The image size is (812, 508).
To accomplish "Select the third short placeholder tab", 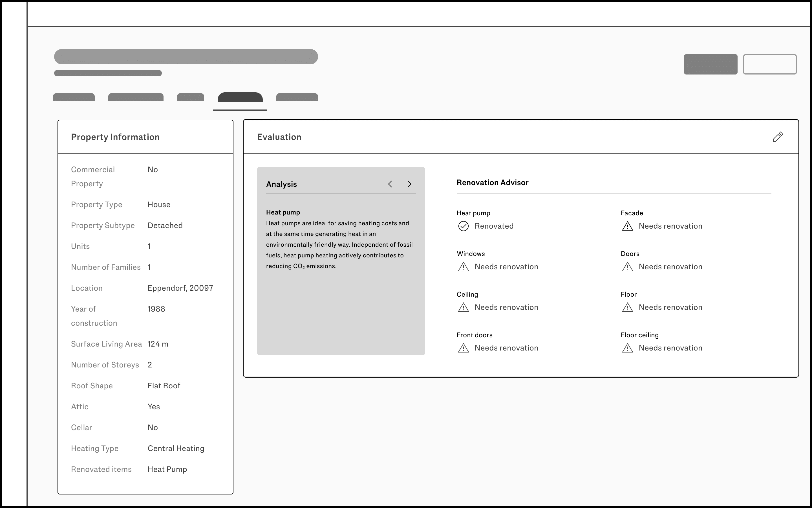I will point(191,97).
